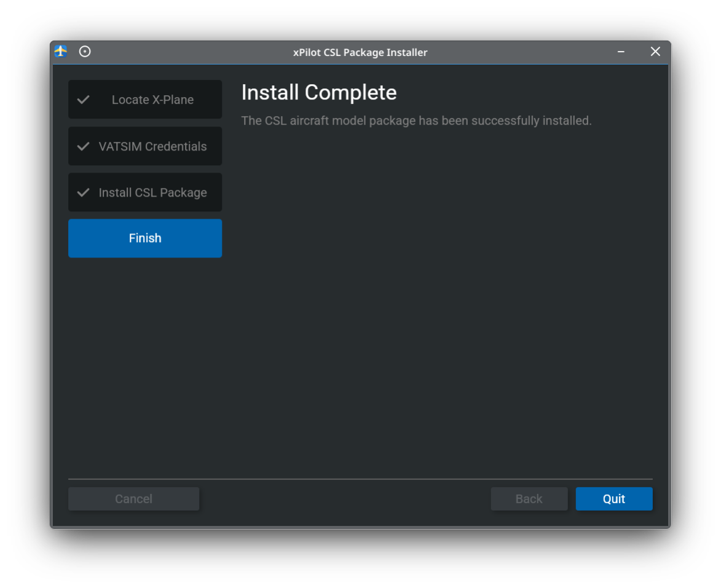
Task: Click the Back button
Action: coord(529,499)
